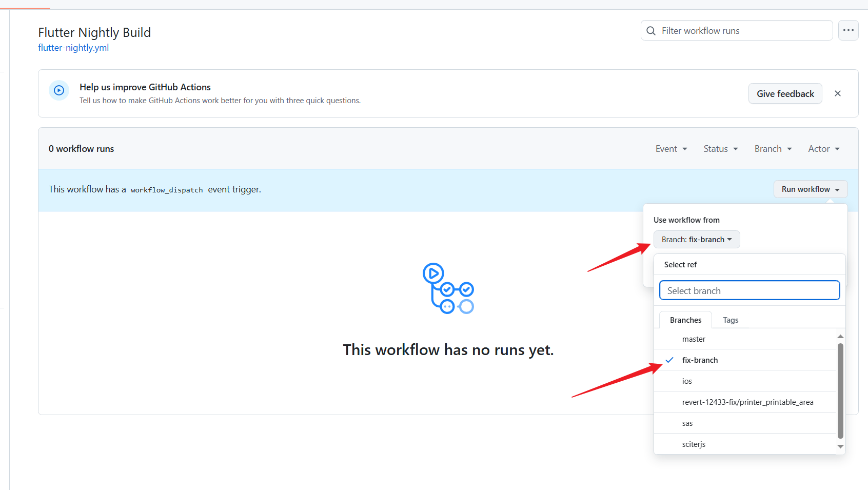This screenshot has height=490, width=868.
Task: Choose revert-12433-fix/printer_printable_area branch
Action: (x=745, y=402)
